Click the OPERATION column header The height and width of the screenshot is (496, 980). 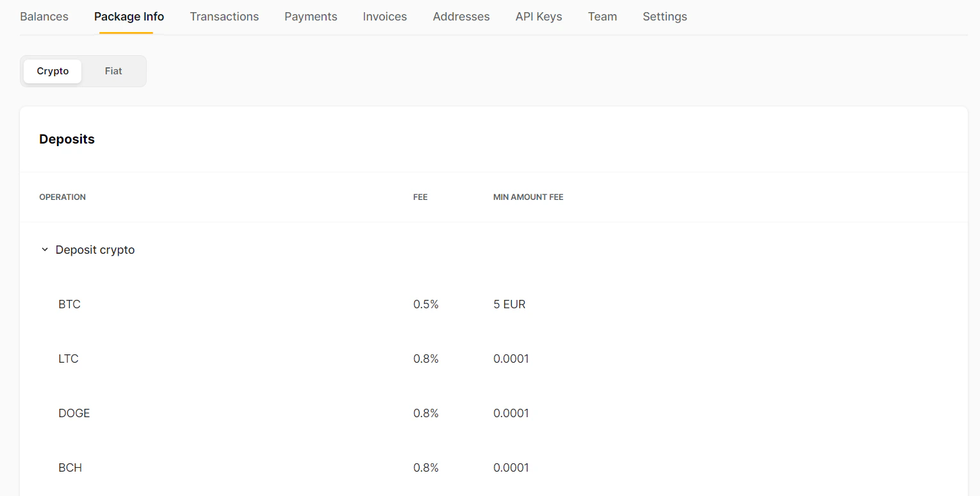pyautogui.click(x=62, y=197)
